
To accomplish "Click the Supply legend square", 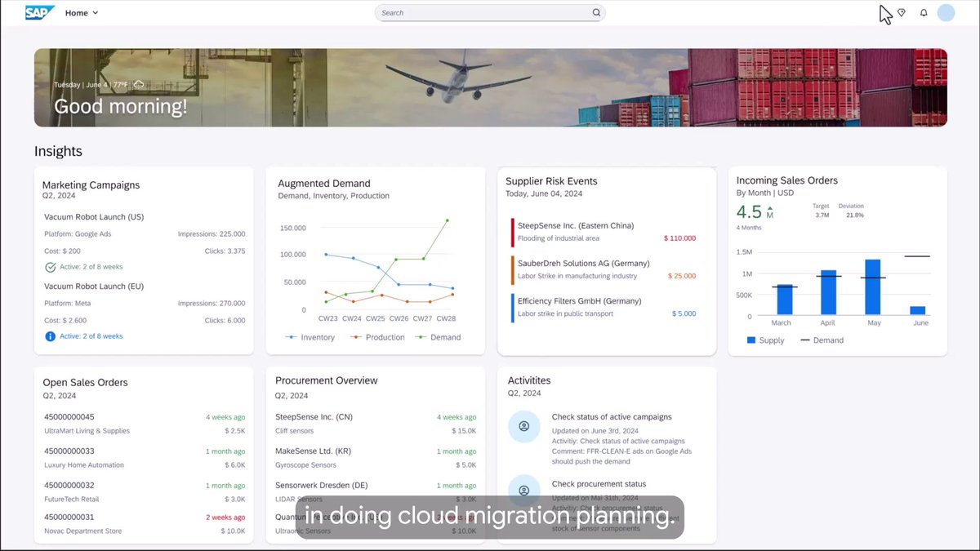I will (751, 340).
